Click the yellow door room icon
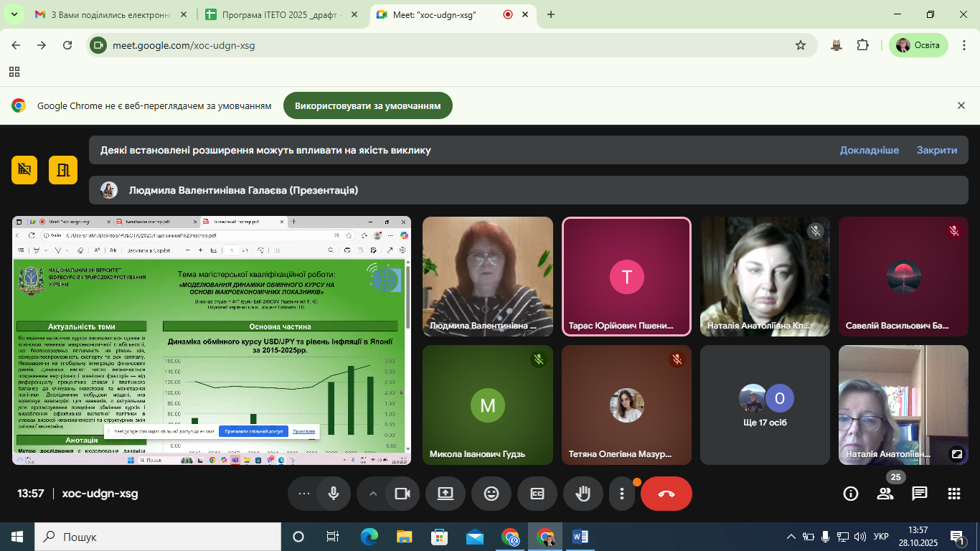Viewport: 980px width, 551px height. click(62, 170)
